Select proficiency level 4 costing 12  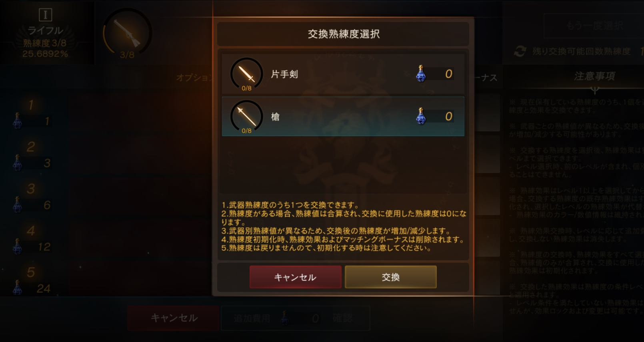coord(32,239)
